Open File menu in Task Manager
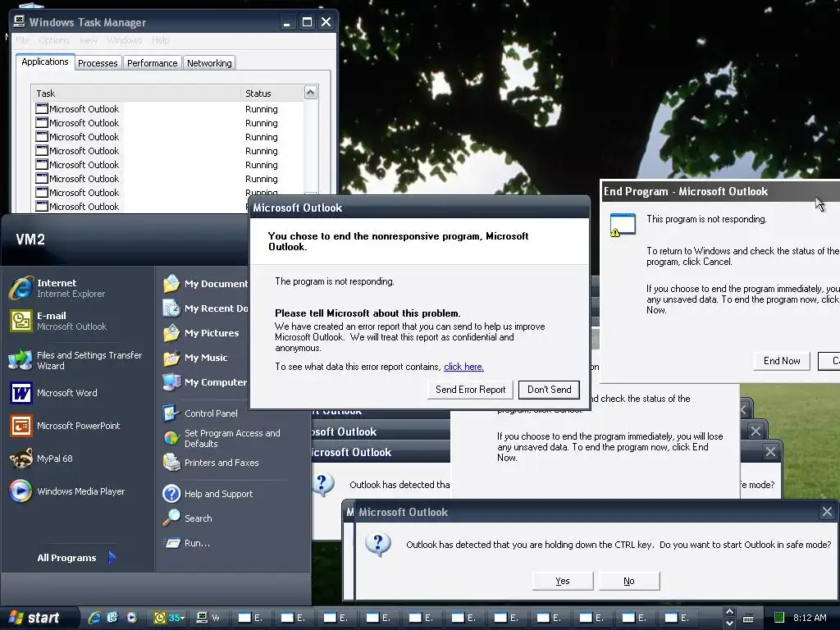 pyautogui.click(x=22, y=40)
